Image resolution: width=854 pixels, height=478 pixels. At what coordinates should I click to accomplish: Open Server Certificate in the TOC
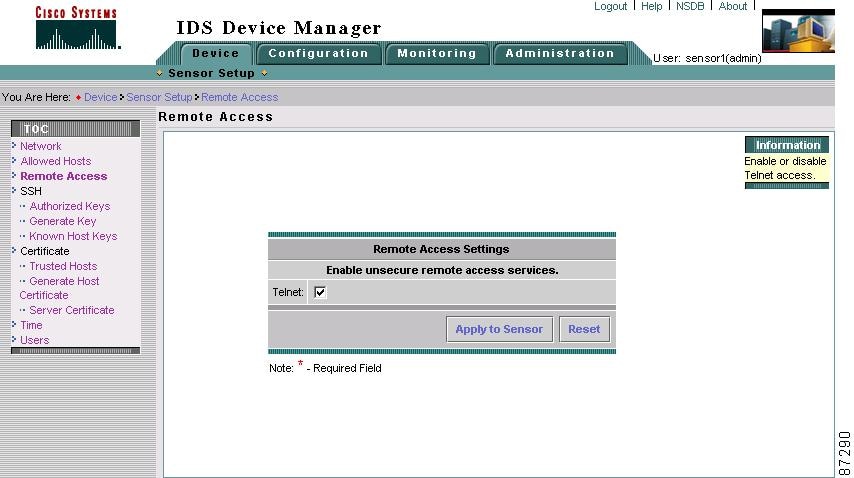(72, 310)
